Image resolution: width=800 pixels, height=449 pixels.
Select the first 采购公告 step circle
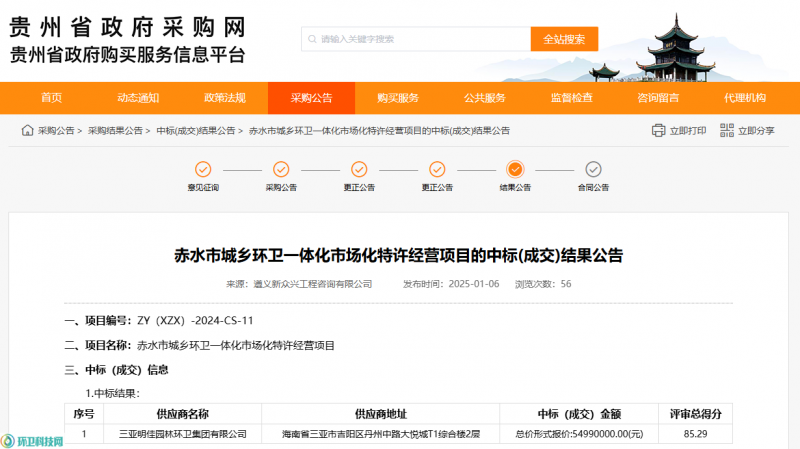coord(281,169)
